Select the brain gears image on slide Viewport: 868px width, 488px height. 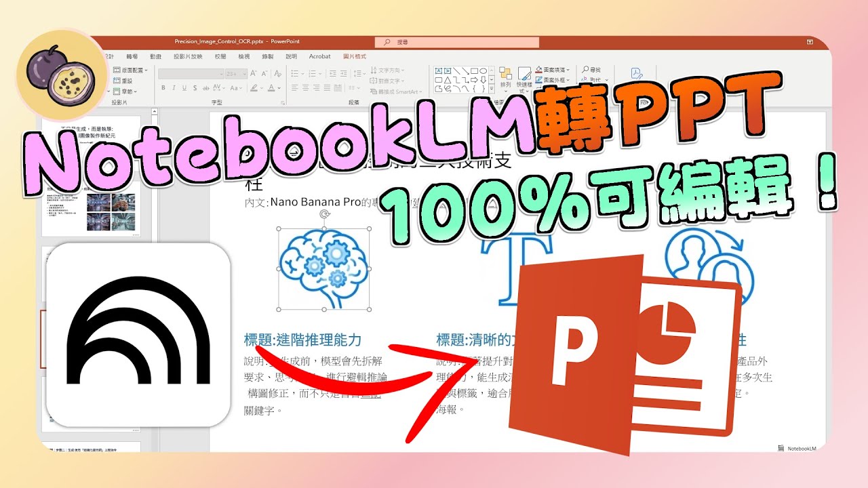point(324,269)
